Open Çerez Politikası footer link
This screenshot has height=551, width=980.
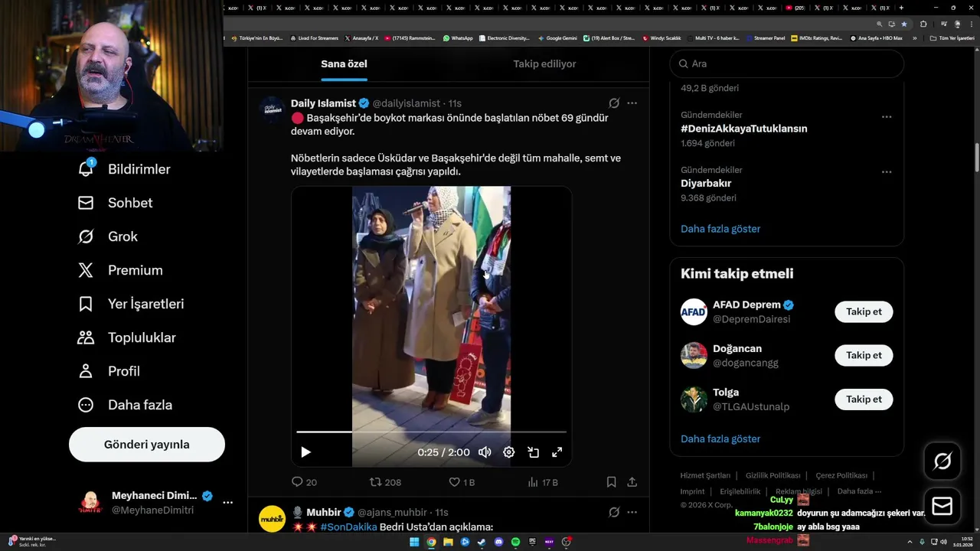[x=841, y=476]
